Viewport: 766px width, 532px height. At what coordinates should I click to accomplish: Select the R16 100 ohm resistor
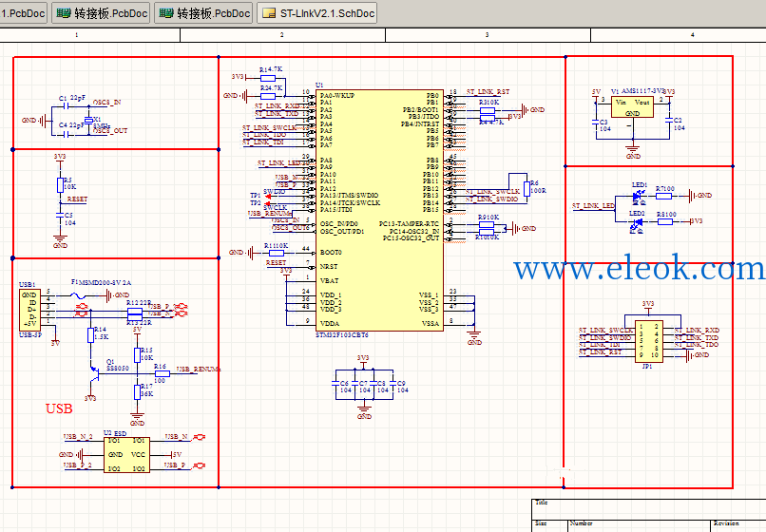(x=162, y=373)
